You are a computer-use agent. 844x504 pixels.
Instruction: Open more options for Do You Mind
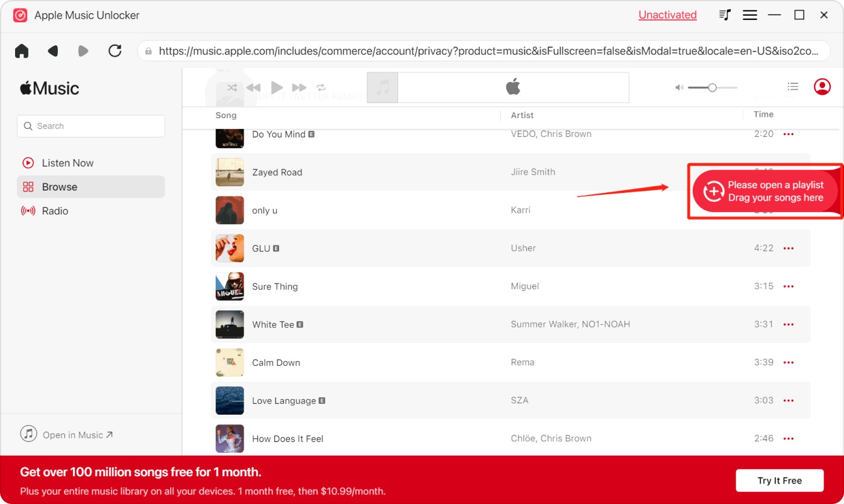tap(789, 134)
